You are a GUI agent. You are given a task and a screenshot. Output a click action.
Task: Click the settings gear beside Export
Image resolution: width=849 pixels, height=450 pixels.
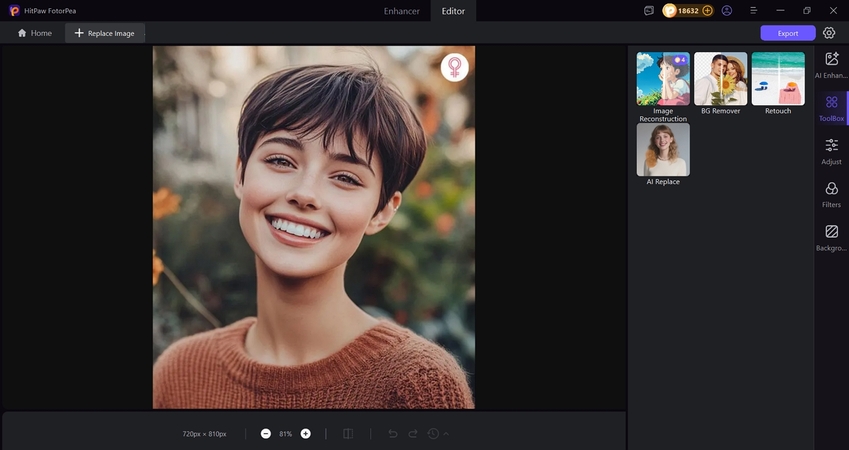pos(829,33)
